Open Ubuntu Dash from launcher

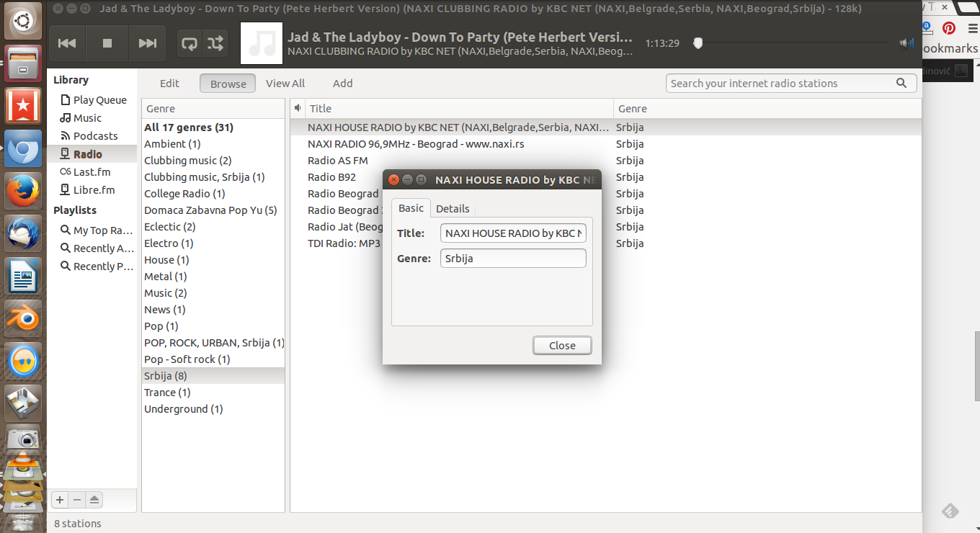(x=23, y=22)
